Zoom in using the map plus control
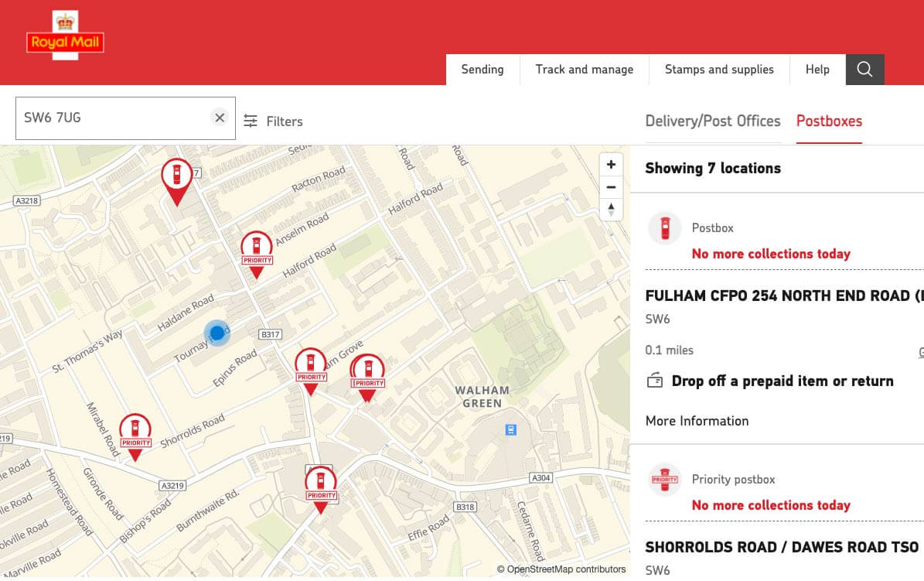The height and width of the screenshot is (581, 924). tap(611, 163)
